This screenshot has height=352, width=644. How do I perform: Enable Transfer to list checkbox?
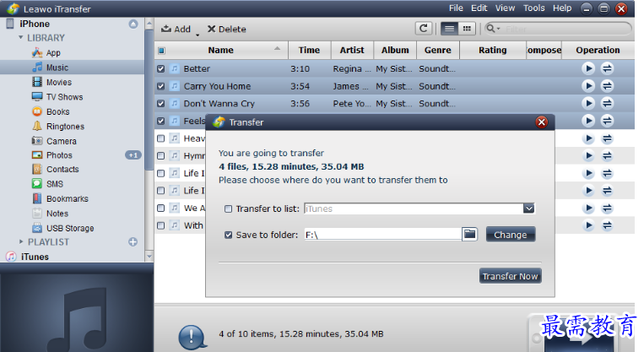click(x=229, y=209)
